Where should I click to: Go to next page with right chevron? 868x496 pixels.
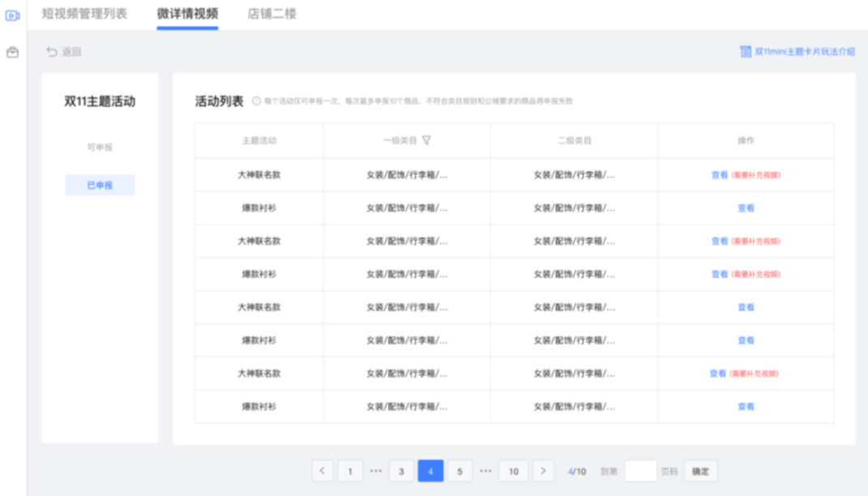pyautogui.click(x=543, y=471)
